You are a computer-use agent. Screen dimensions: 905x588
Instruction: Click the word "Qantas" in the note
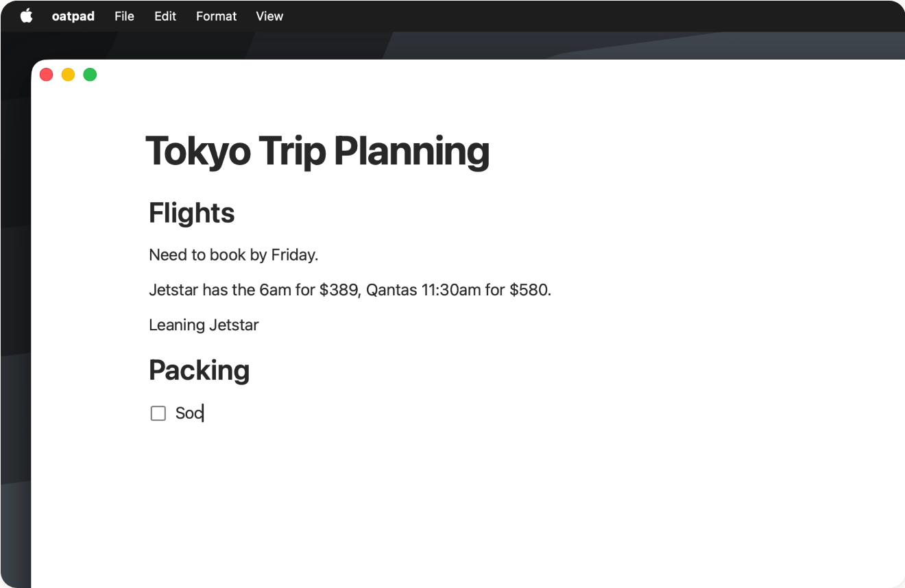click(391, 290)
